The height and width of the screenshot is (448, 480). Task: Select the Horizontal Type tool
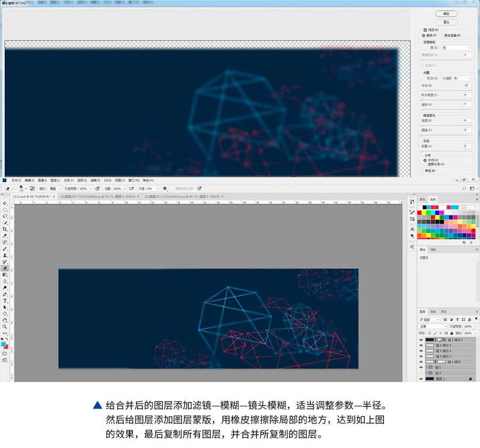click(5, 301)
